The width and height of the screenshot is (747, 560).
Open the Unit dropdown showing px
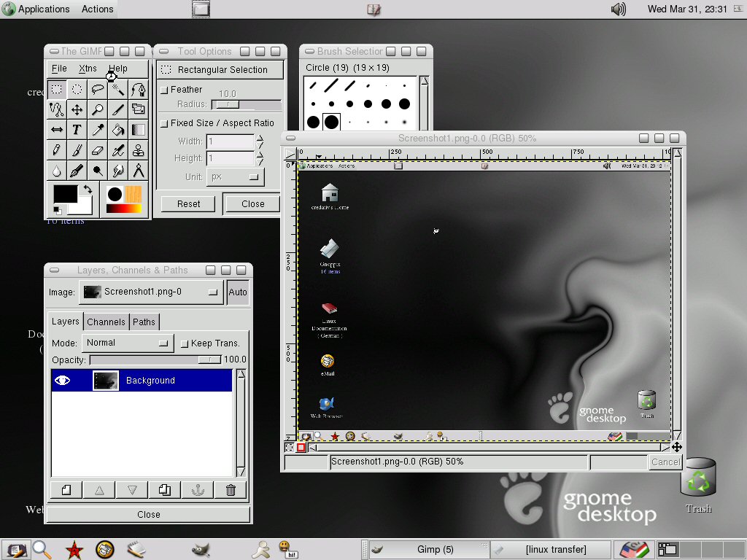pos(234,176)
